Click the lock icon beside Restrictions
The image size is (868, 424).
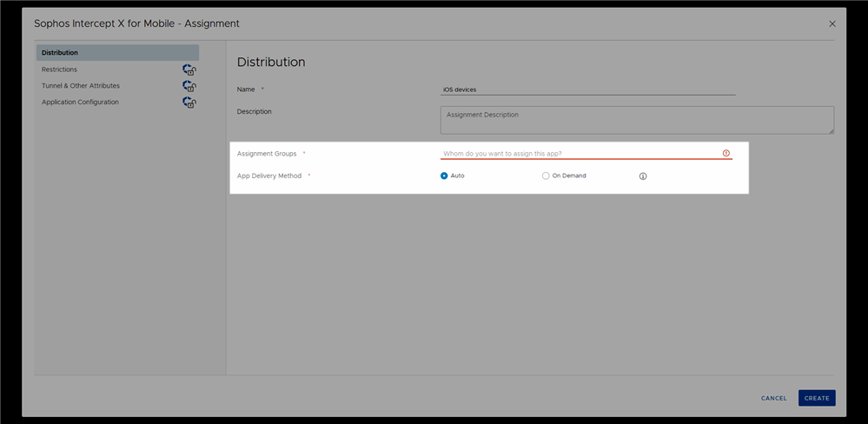click(x=189, y=70)
